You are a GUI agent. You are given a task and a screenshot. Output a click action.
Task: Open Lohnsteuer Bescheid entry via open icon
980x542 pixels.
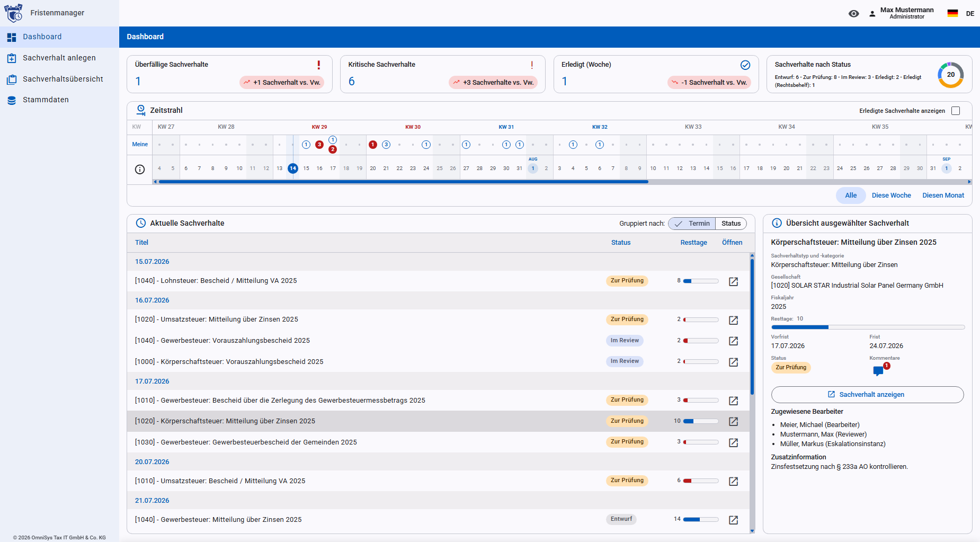click(733, 281)
